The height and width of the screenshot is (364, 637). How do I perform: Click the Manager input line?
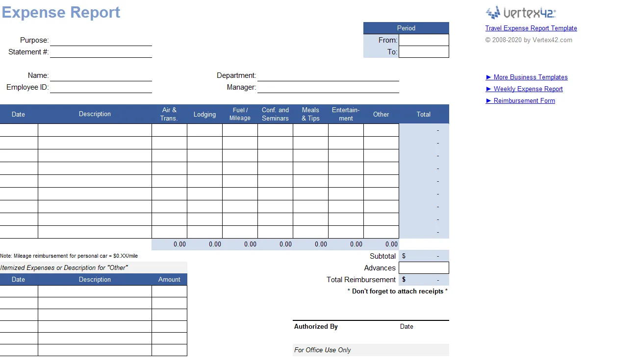tap(328, 87)
